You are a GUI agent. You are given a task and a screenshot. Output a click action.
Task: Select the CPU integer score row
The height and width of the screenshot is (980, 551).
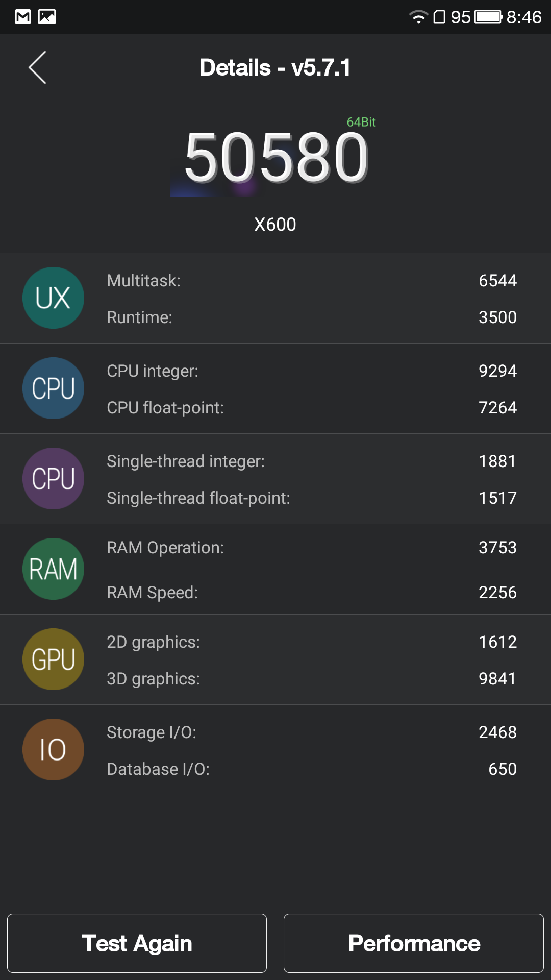pos(311,371)
